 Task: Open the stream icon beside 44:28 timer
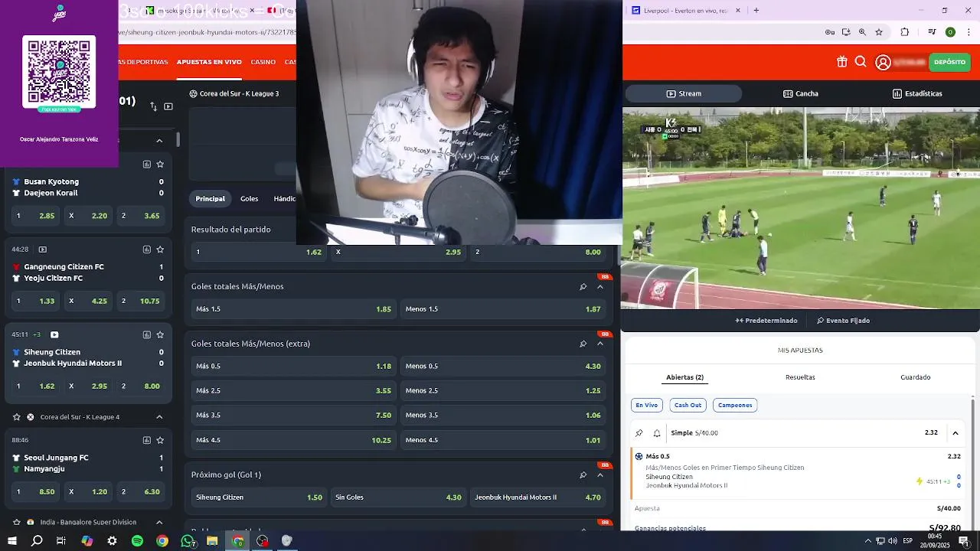click(x=43, y=249)
